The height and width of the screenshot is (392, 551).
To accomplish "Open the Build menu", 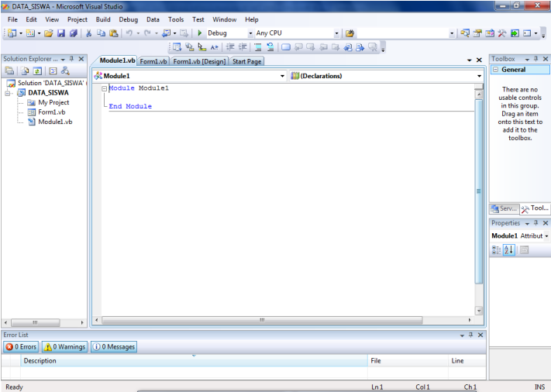I will pyautogui.click(x=103, y=19).
